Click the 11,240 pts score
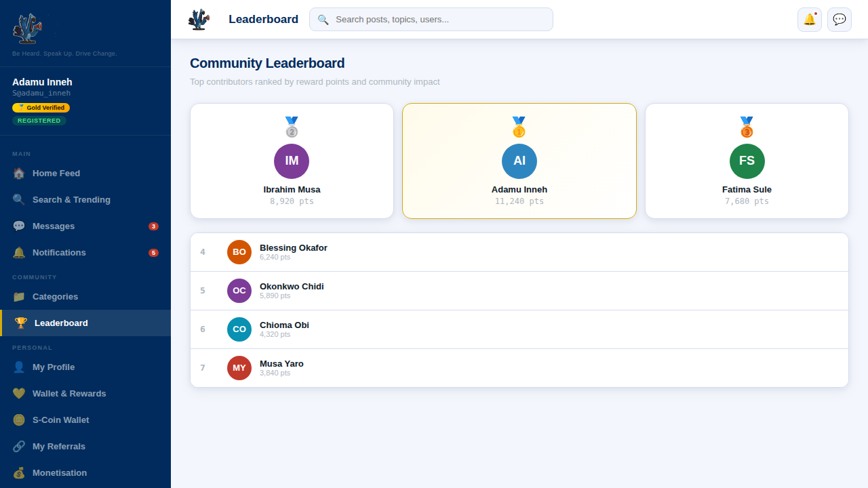 [x=519, y=201]
